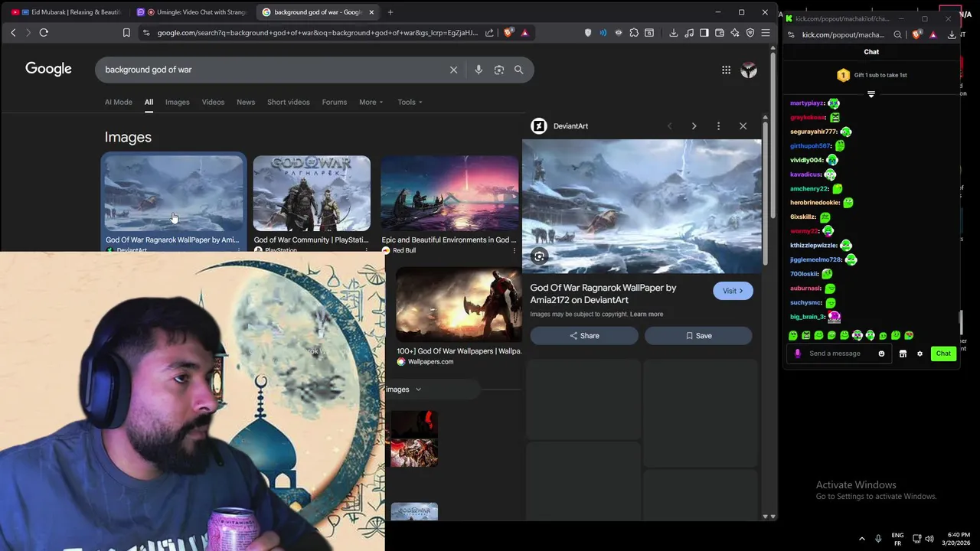Viewport: 980px width, 551px height.
Task: Open the zoom icon in the Kick popout address bar
Action: point(897,34)
